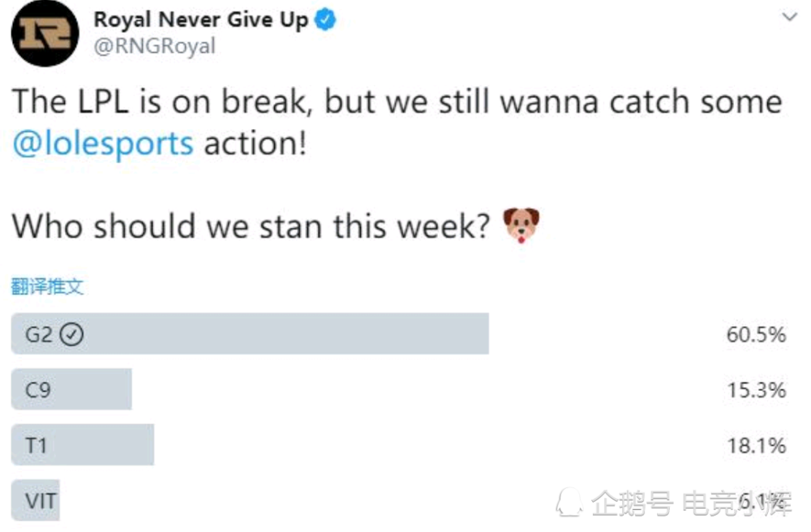Open the Royal Never Give Up display name
The height and width of the screenshot is (532, 811).
200,19
